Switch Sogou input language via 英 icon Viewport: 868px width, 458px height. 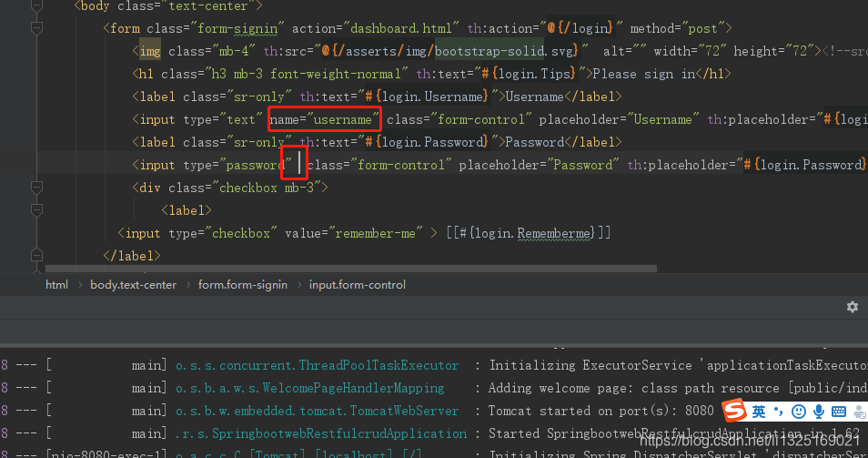(x=759, y=411)
